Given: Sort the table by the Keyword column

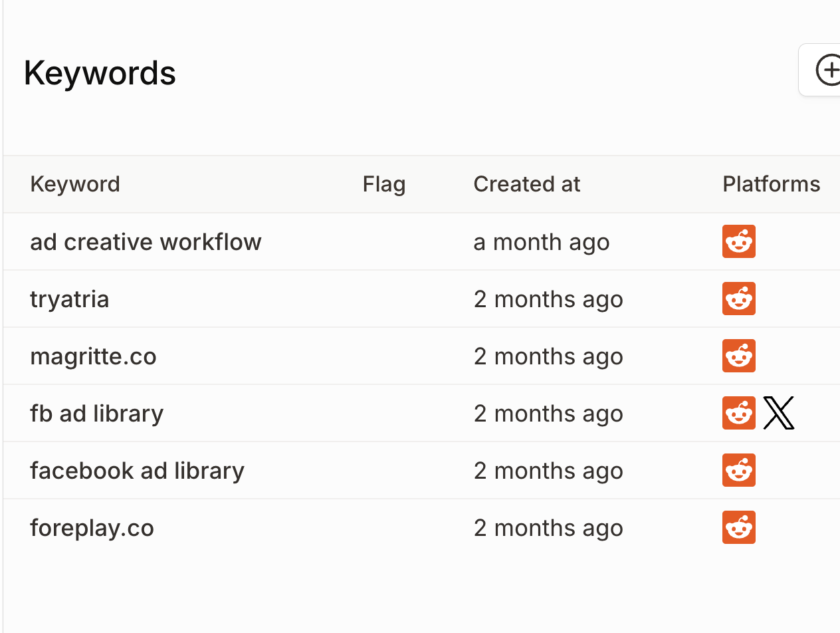Looking at the screenshot, I should tap(74, 184).
